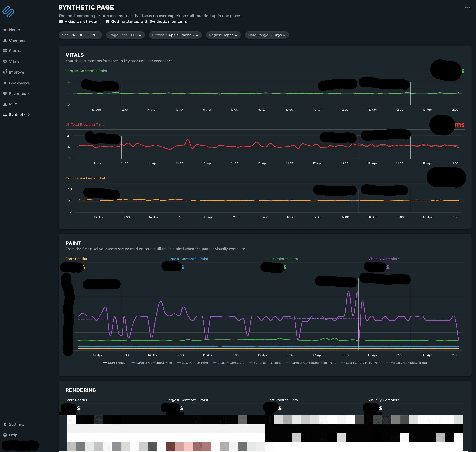View your Bookmarks

(19, 83)
